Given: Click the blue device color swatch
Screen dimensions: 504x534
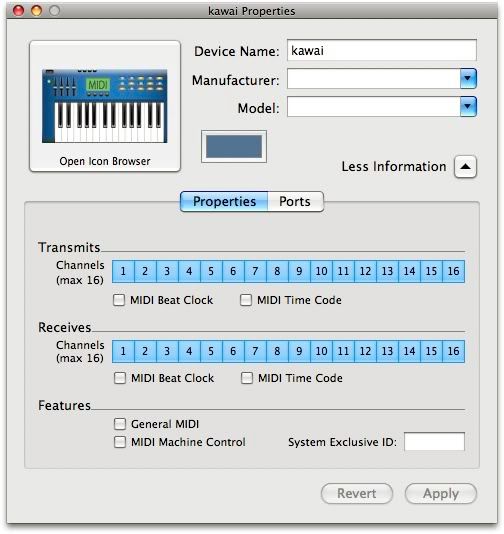Looking at the screenshot, I should click(x=234, y=146).
